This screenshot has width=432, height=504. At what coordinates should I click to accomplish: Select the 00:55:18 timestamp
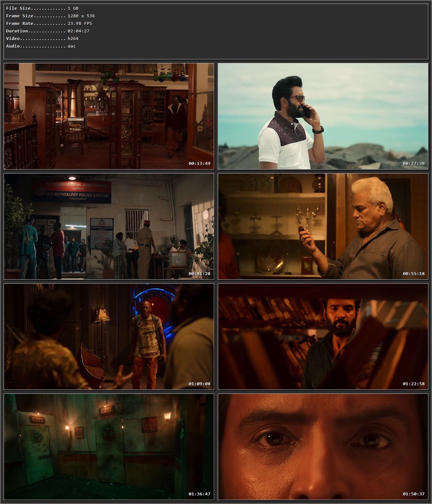[413, 274]
